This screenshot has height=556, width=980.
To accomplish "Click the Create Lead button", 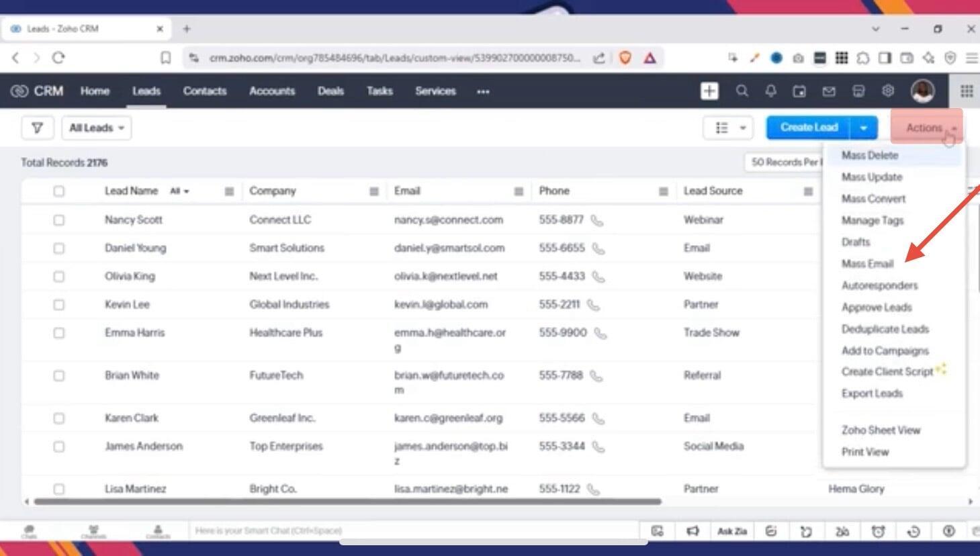I will click(808, 128).
